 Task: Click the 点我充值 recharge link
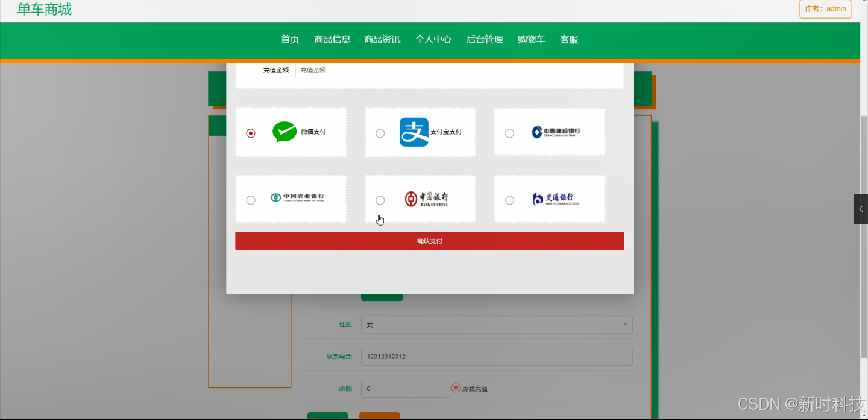(x=475, y=389)
